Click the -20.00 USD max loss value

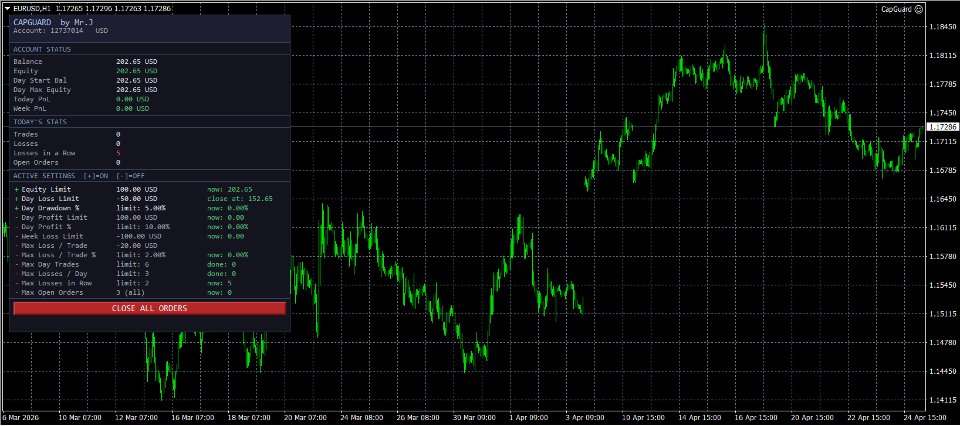137,245
